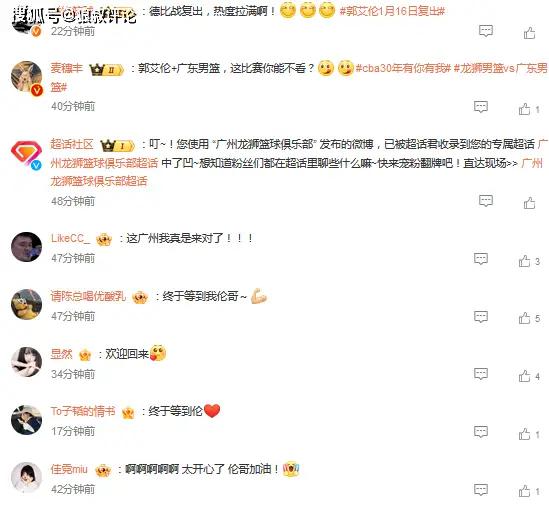Open 昱然's profile avatar

click(26, 362)
